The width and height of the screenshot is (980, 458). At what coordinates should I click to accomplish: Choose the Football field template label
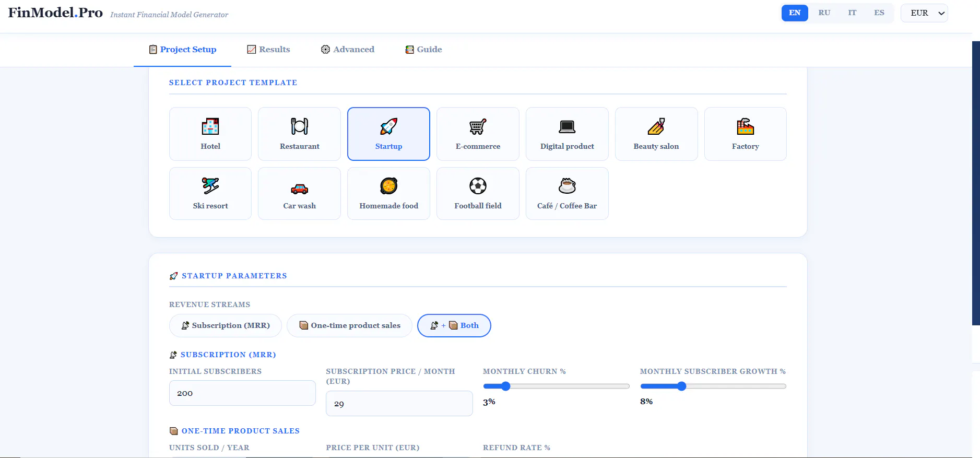[x=478, y=206]
